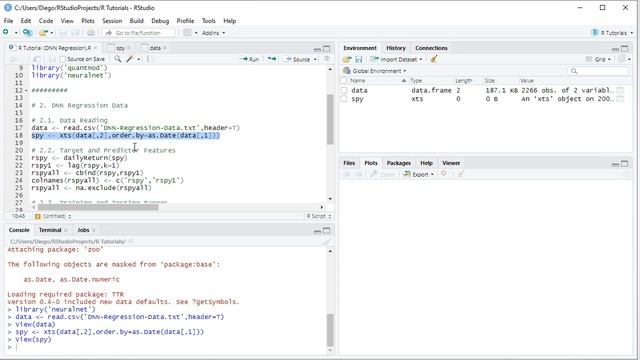Image resolution: width=640 pixels, height=360 pixels.
Task: Open the File menu
Action: [8, 21]
